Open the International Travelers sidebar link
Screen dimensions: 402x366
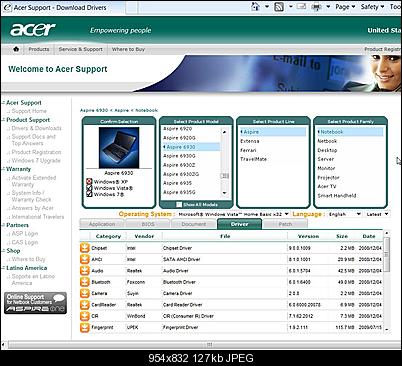point(38,217)
